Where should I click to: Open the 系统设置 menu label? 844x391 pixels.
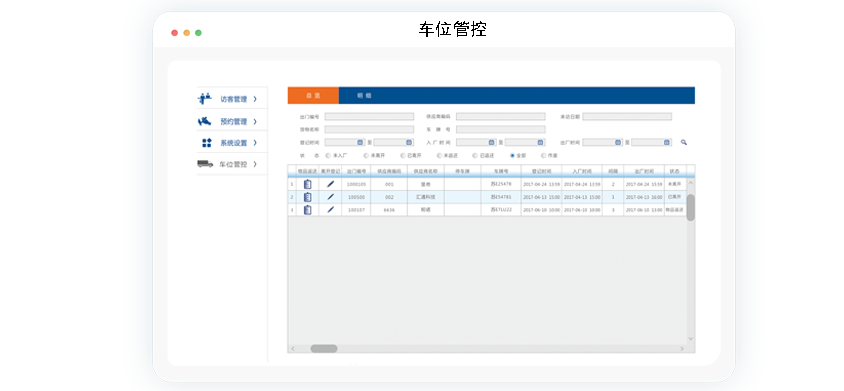(234, 143)
